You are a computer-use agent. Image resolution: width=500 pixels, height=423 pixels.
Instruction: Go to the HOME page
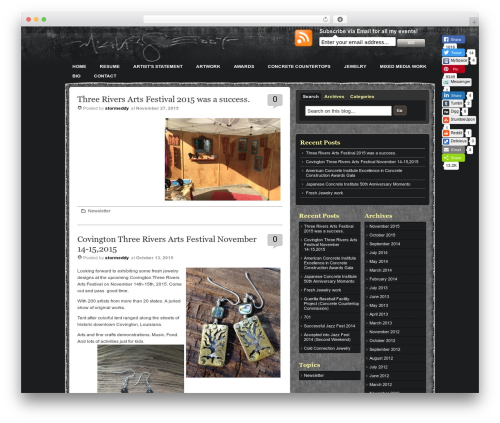pos(79,67)
